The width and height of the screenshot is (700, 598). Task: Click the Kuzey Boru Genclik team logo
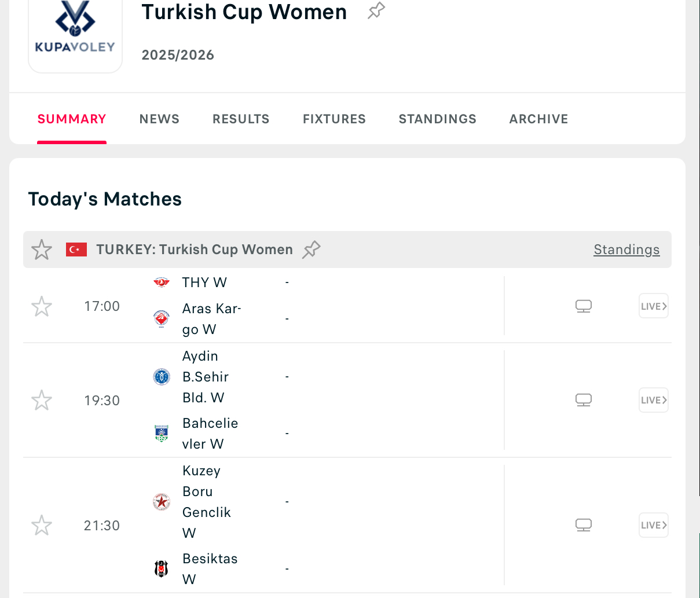162,501
